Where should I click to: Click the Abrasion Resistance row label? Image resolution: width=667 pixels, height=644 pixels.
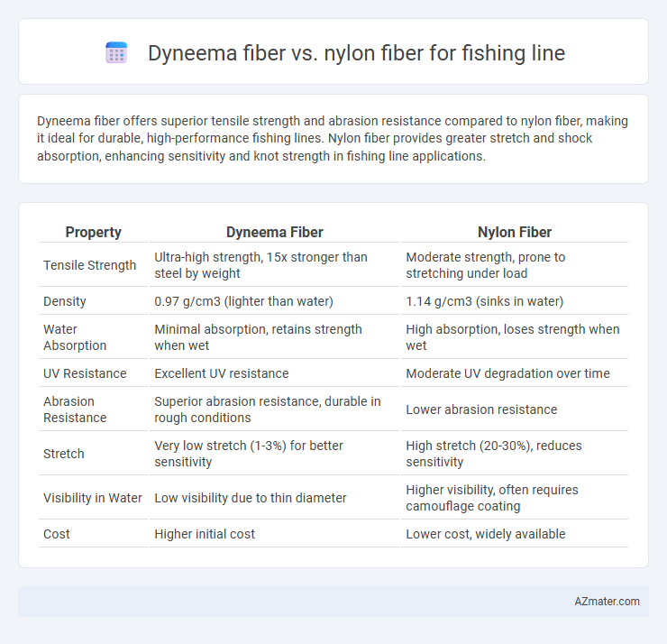75,409
